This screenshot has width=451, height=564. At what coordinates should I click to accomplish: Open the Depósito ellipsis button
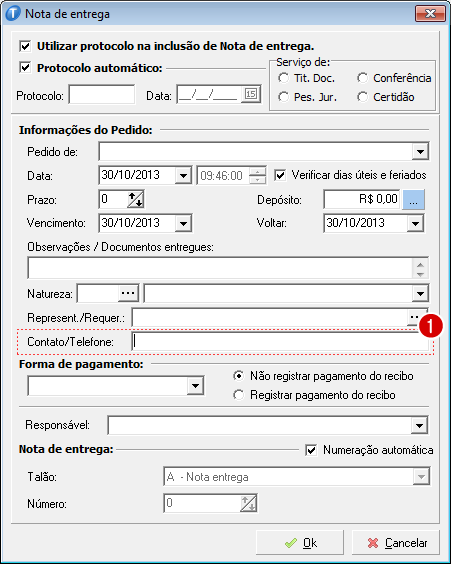pyautogui.click(x=413, y=199)
